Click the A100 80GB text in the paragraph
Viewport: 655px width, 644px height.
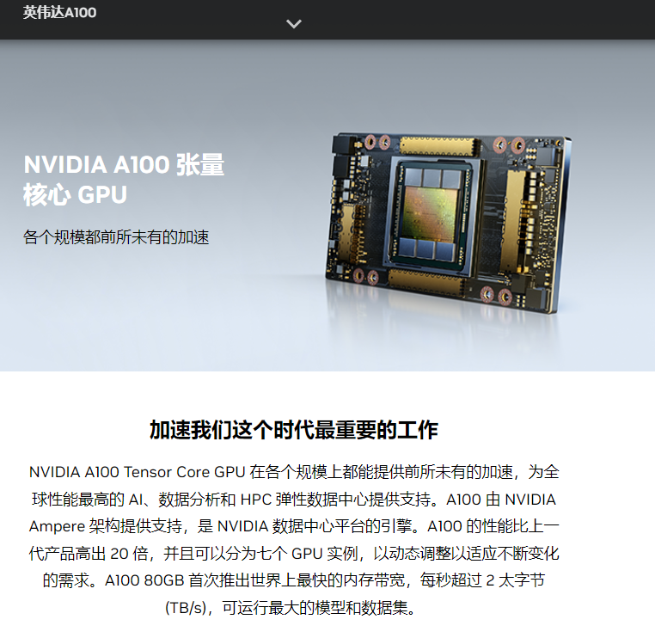144,580
